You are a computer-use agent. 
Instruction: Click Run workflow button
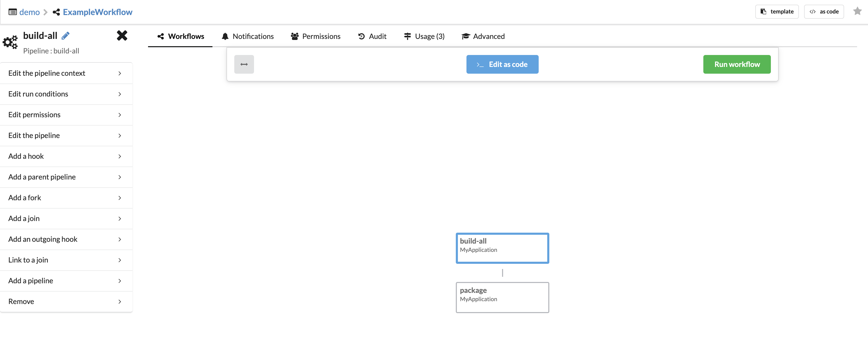(737, 64)
